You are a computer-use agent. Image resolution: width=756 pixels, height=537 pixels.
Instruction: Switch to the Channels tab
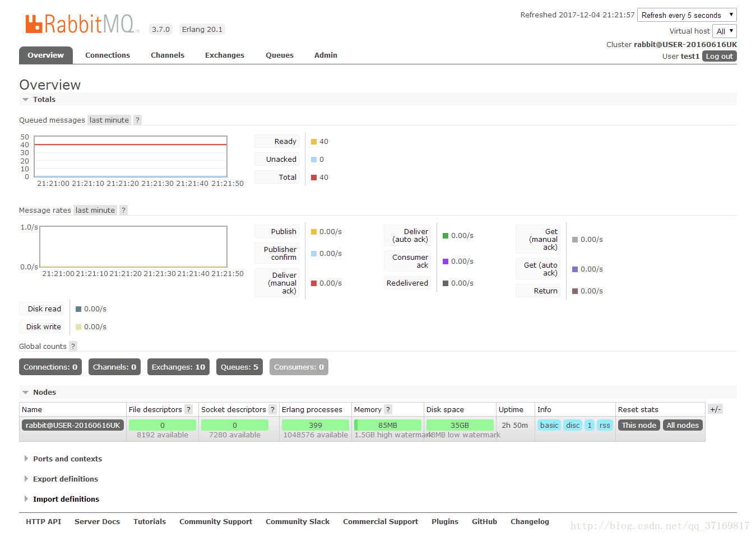click(168, 55)
